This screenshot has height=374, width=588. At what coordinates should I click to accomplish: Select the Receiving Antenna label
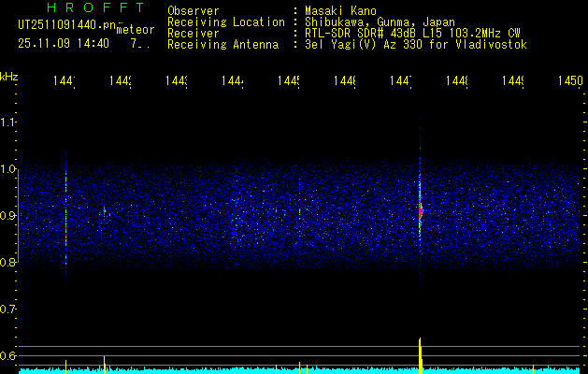[222, 44]
